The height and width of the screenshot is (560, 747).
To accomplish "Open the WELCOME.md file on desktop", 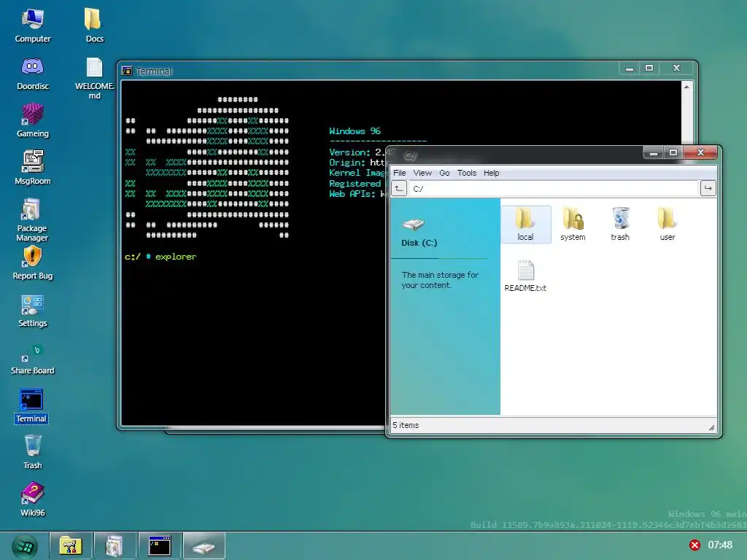I will (94, 78).
